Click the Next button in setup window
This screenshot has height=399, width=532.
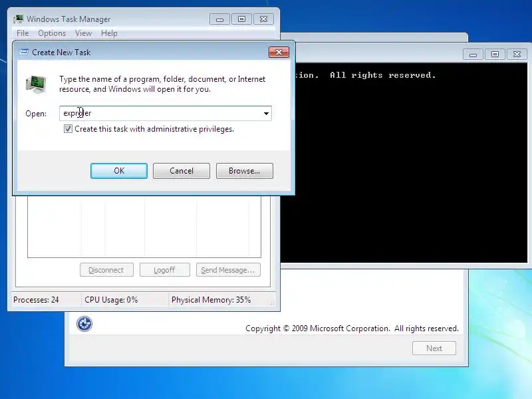434,348
